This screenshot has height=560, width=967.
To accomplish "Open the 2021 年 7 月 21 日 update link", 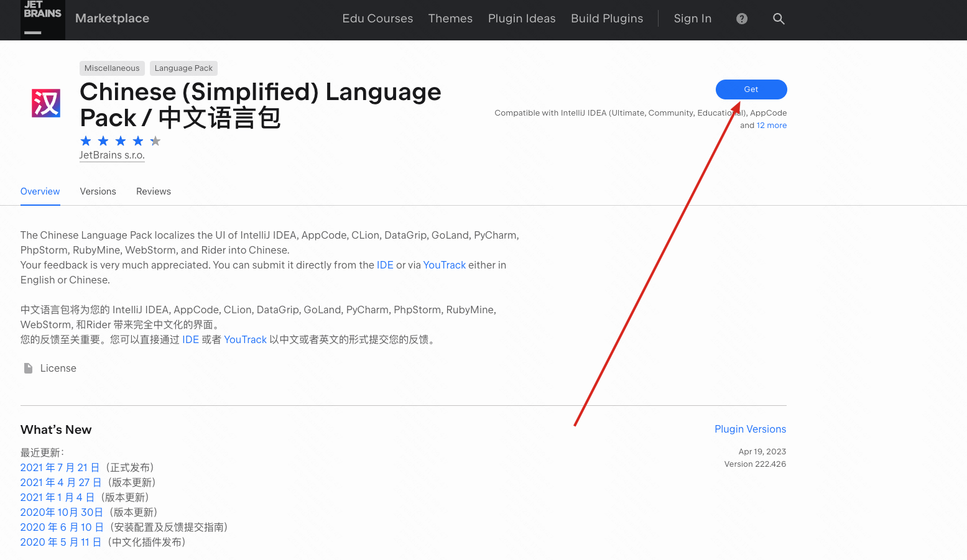I will tap(60, 467).
